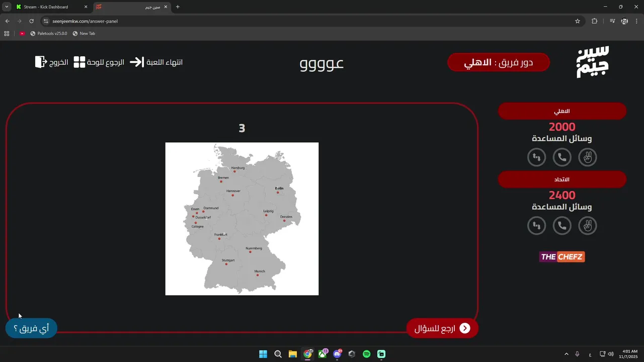Click انتهاء اللعبة link
644x362 pixels.
(165, 62)
